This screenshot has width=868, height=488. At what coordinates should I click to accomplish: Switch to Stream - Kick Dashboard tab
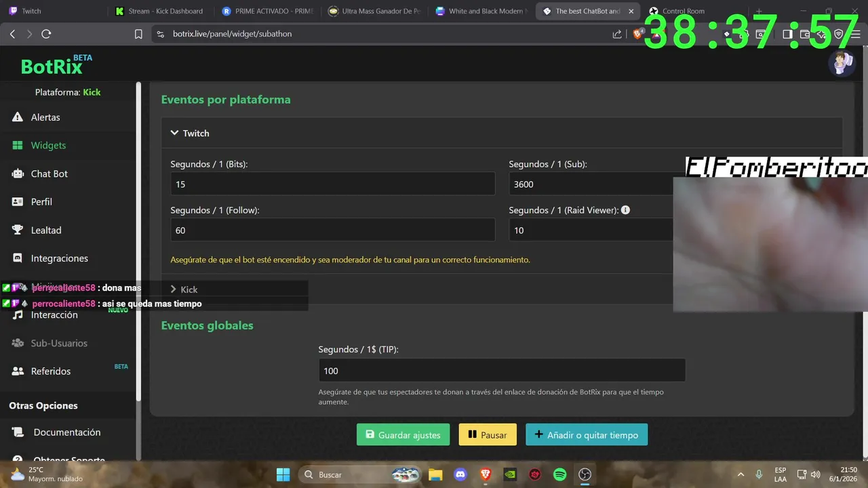[x=160, y=11]
